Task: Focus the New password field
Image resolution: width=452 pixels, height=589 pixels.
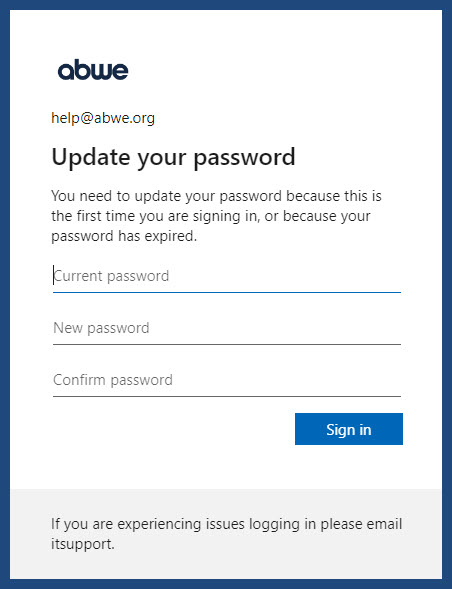Action: 227,328
